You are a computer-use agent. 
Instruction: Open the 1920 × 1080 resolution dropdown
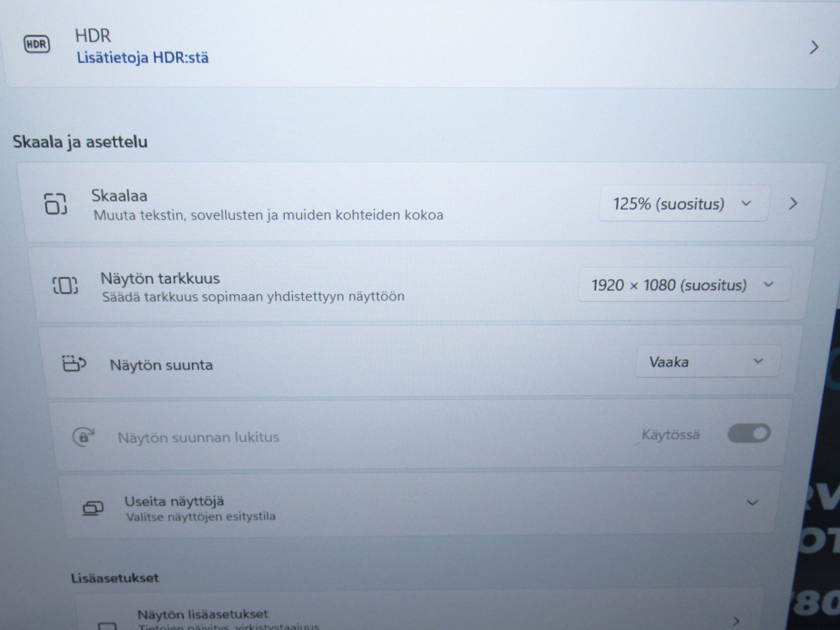pyautogui.click(x=683, y=285)
